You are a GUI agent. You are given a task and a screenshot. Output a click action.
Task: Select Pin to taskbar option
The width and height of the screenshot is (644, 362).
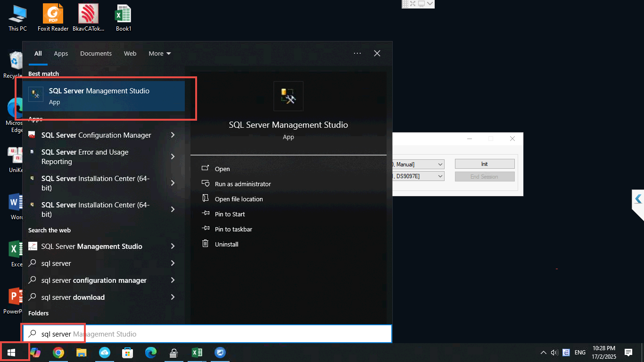[233, 230]
